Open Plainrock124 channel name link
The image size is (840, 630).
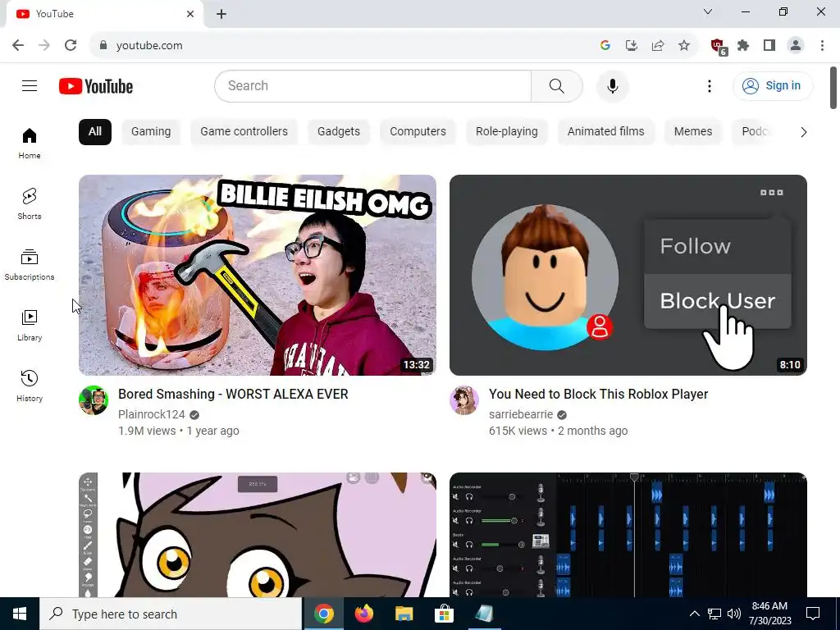pyautogui.click(x=152, y=414)
